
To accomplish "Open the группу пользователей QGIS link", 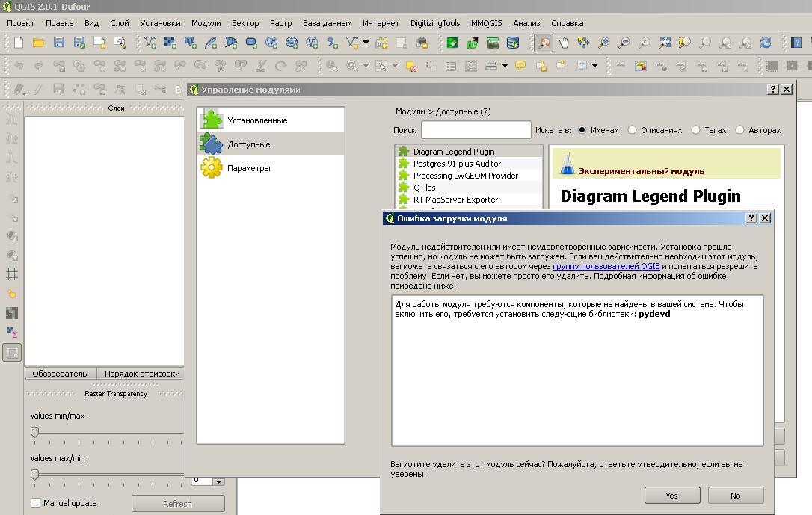I will pyautogui.click(x=606, y=266).
